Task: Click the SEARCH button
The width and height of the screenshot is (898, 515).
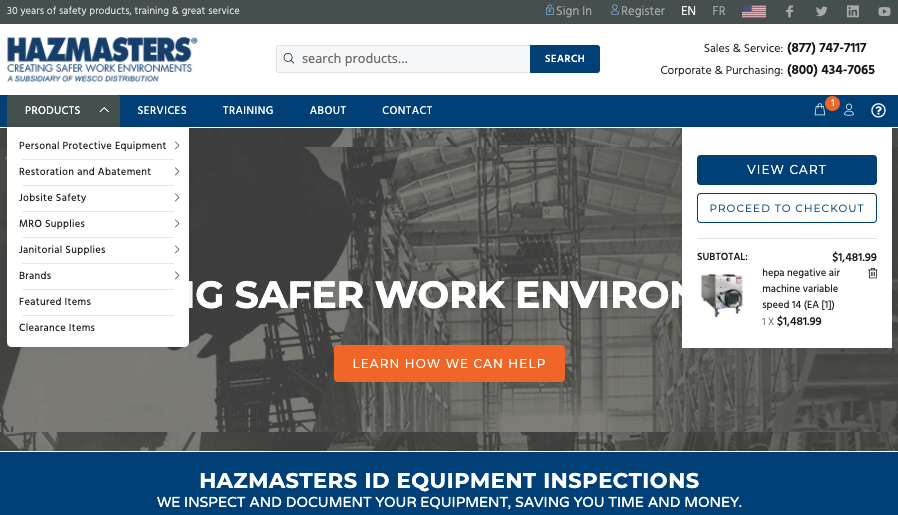Action: (x=565, y=59)
